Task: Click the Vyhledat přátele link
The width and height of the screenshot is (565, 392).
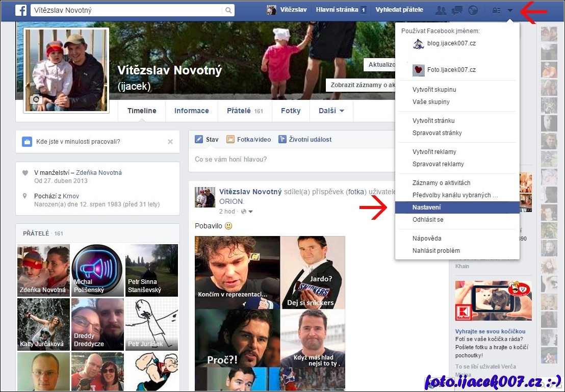Action: tap(399, 10)
